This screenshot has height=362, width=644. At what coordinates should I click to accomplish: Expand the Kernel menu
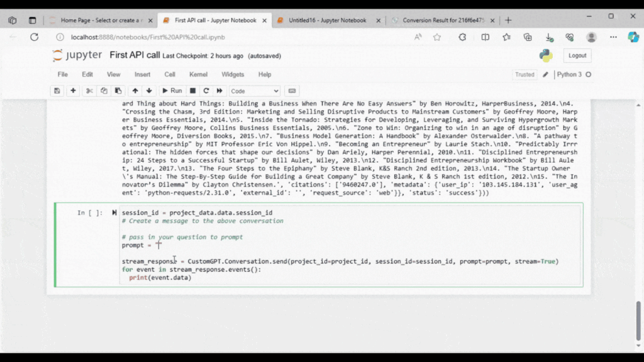click(x=198, y=74)
